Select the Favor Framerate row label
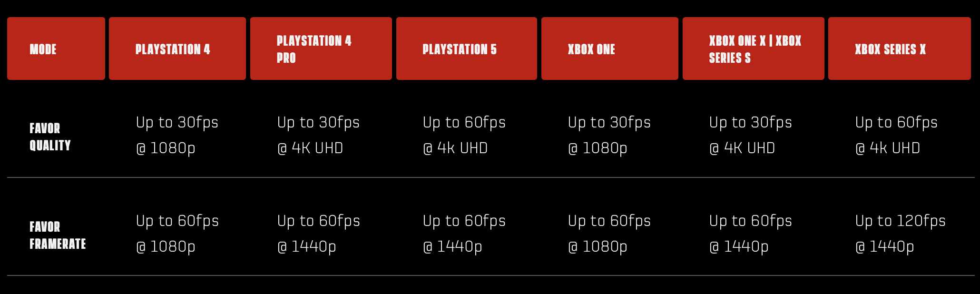The image size is (980, 294). pos(58,235)
